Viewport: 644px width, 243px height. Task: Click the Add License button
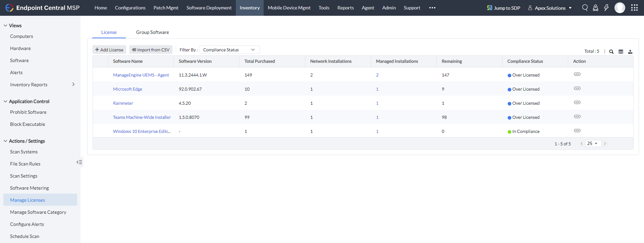pos(109,50)
